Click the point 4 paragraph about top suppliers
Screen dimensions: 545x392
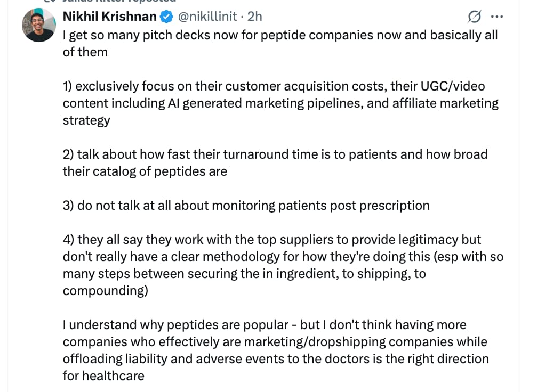coord(283,265)
